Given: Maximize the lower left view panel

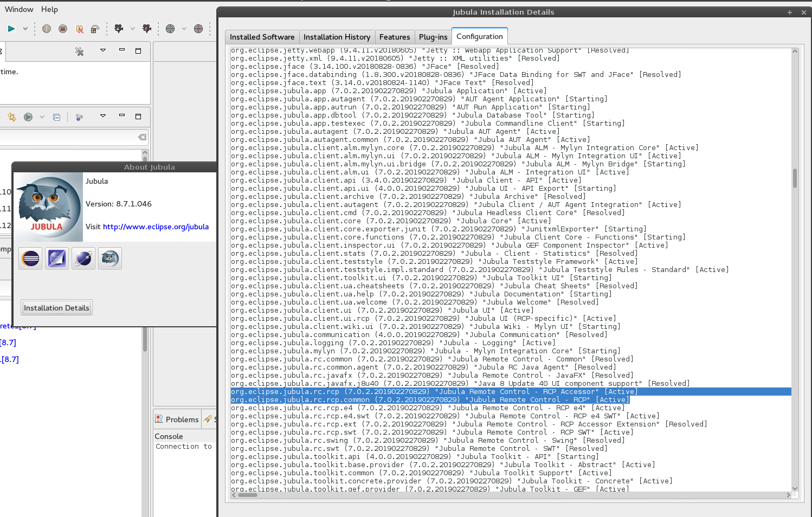Looking at the screenshot, I should [138, 117].
